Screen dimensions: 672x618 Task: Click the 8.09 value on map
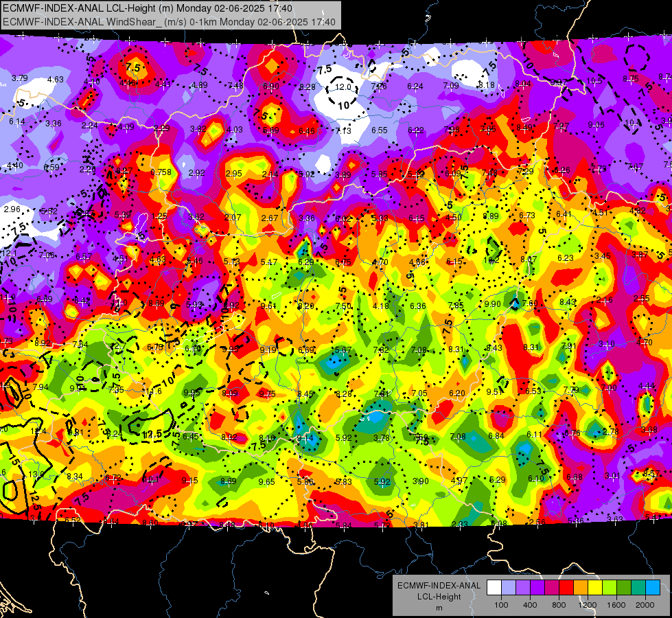[x=230, y=393]
